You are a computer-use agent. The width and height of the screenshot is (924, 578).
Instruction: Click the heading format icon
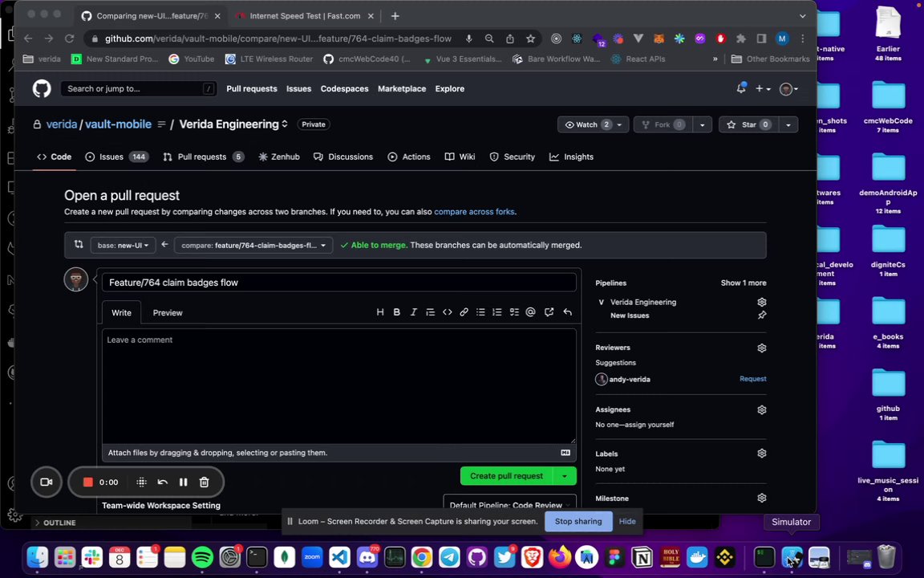(380, 312)
